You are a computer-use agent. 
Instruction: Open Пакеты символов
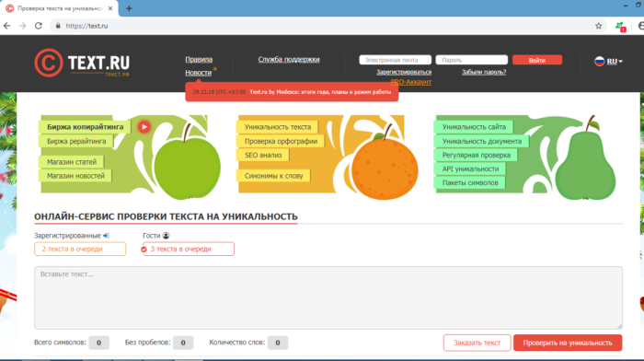(470, 182)
